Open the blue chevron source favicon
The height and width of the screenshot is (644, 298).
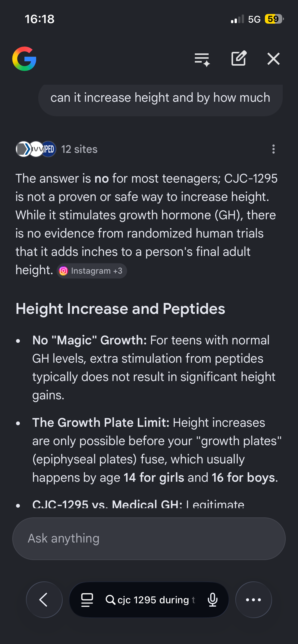click(23, 149)
